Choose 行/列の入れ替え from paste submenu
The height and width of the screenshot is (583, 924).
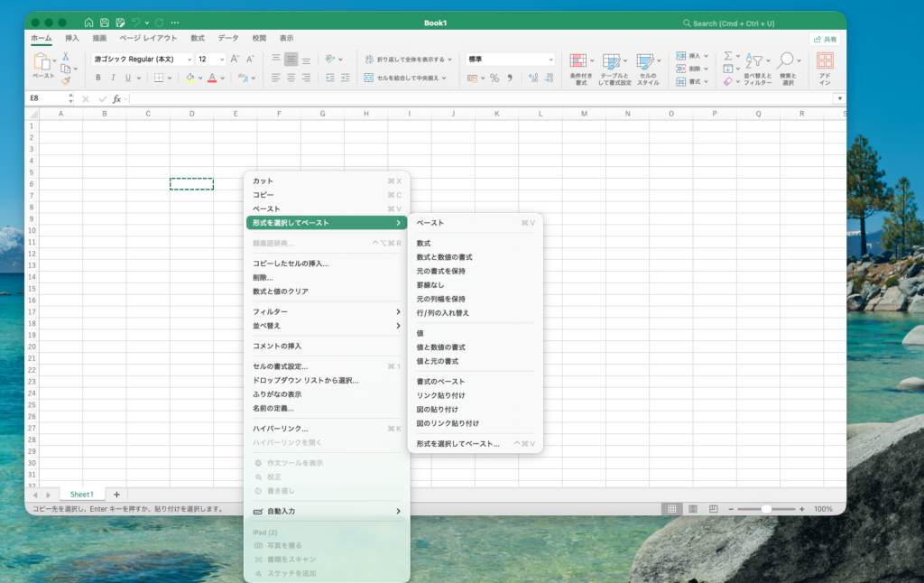[442, 313]
